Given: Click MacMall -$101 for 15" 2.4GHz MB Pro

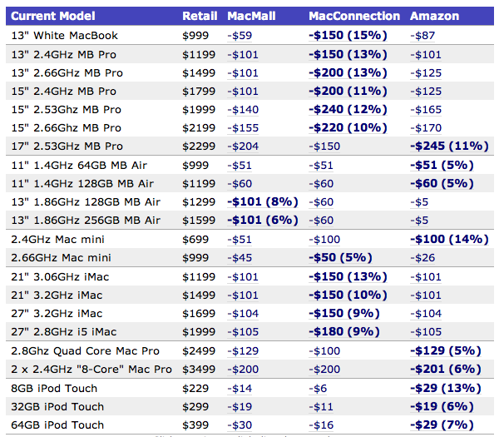Looking at the screenshot, I should click(243, 91).
